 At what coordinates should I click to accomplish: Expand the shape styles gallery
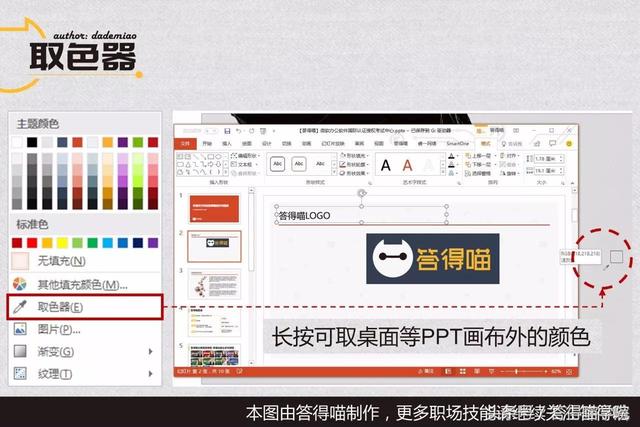(x=334, y=173)
